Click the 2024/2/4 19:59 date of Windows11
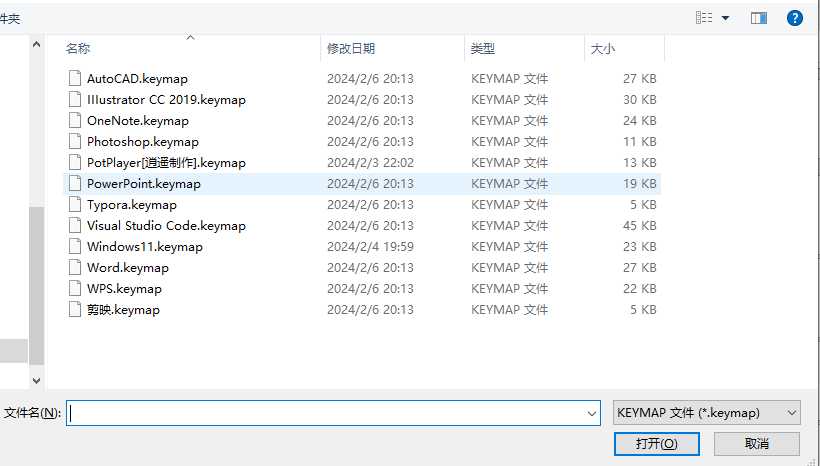Image resolution: width=820 pixels, height=466 pixels. pos(370,246)
